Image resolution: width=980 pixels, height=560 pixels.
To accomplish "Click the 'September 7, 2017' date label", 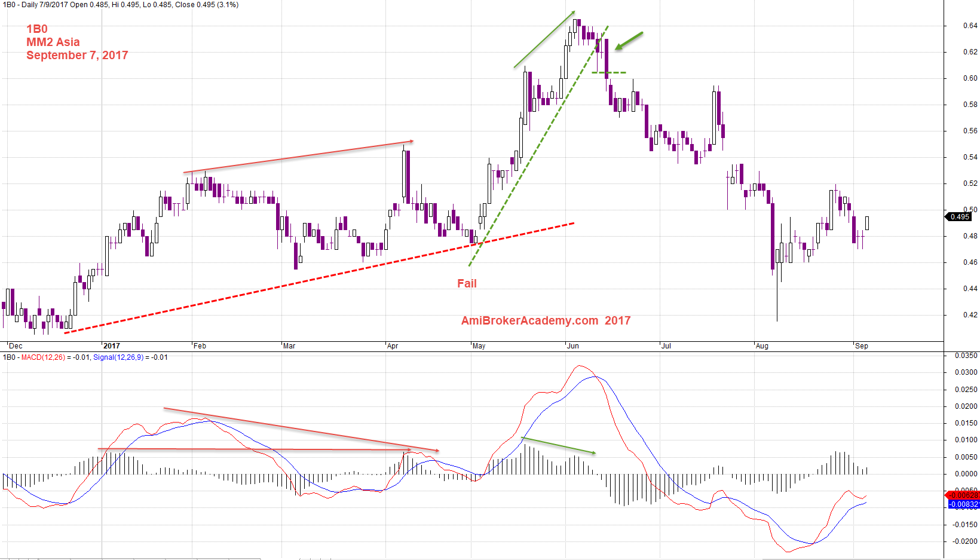I will click(77, 55).
